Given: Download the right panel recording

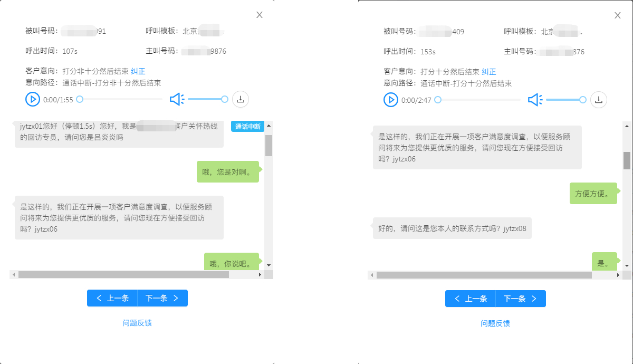Looking at the screenshot, I should 599,99.
